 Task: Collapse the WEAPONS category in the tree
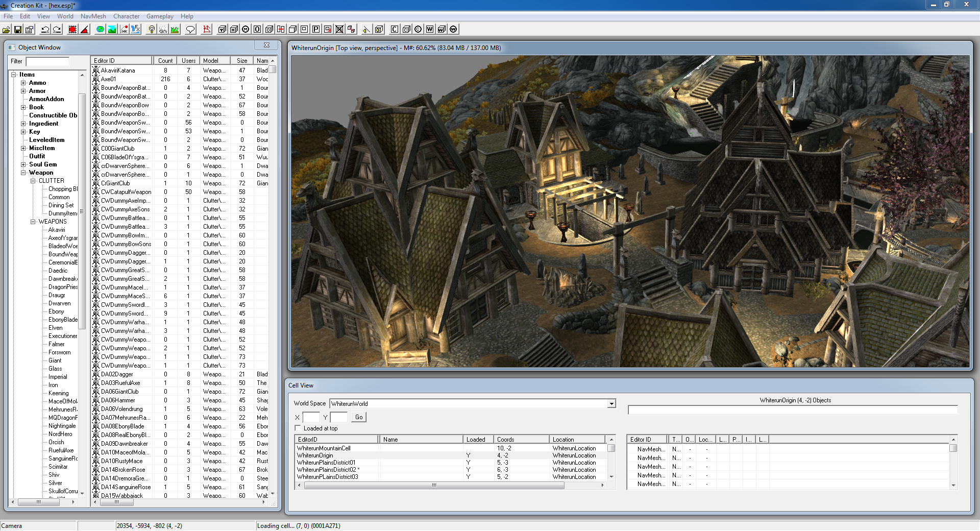[33, 221]
